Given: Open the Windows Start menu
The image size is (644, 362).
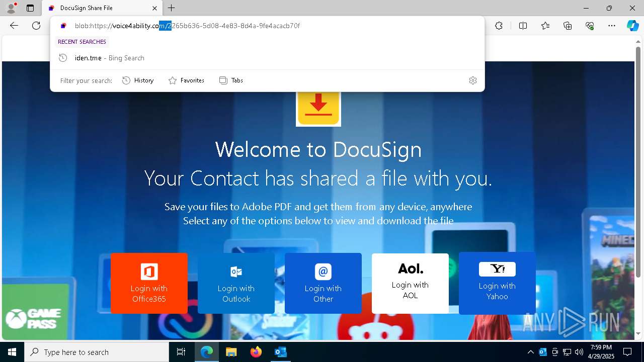Looking at the screenshot, I should [x=12, y=352].
